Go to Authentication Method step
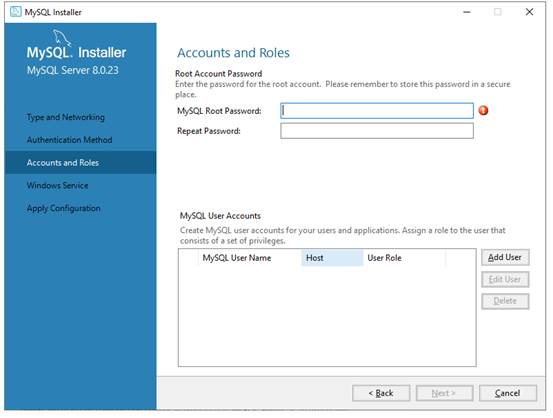Viewport: 553px width, 418px height. (69, 140)
